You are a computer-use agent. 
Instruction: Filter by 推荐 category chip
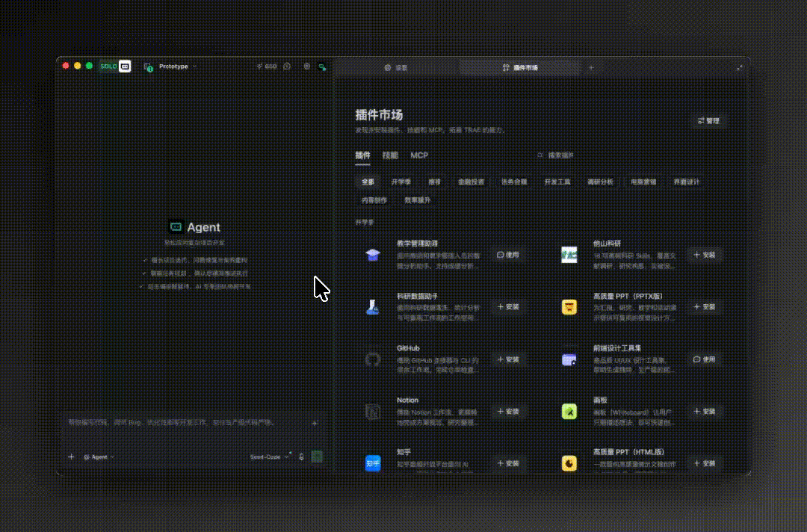(434, 182)
